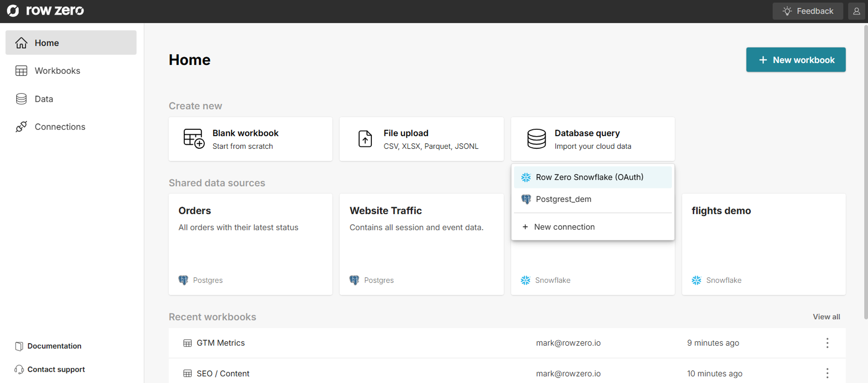Click the File upload document icon
The width and height of the screenshot is (868, 383).
tap(365, 139)
